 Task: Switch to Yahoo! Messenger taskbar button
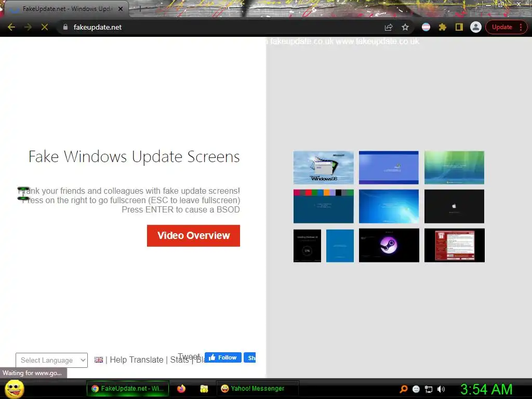click(x=257, y=389)
